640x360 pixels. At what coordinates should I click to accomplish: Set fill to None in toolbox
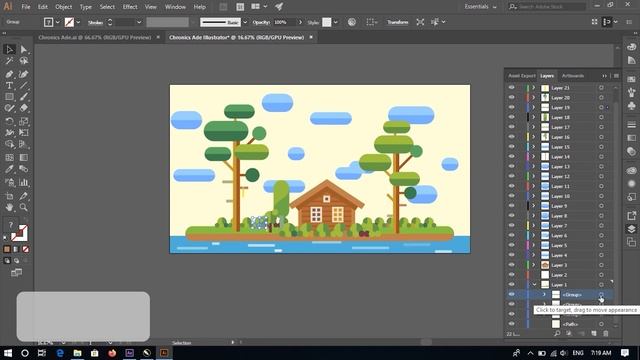pos(26,249)
